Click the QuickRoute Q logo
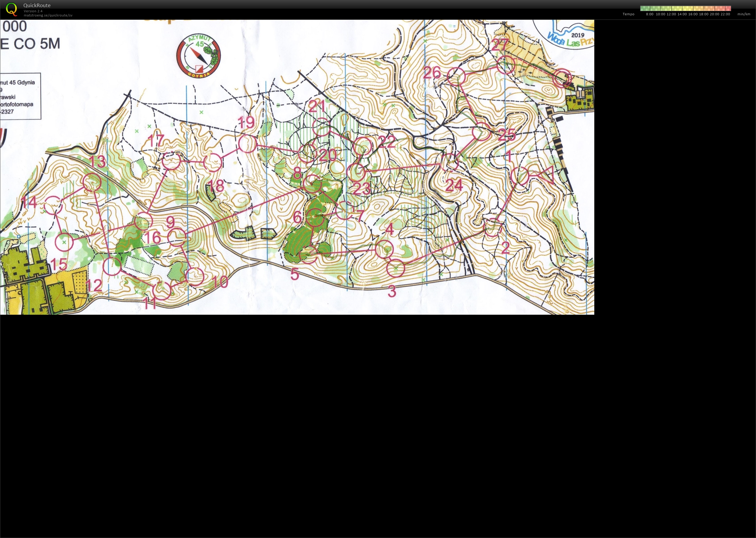The width and height of the screenshot is (756, 538). coord(11,9)
